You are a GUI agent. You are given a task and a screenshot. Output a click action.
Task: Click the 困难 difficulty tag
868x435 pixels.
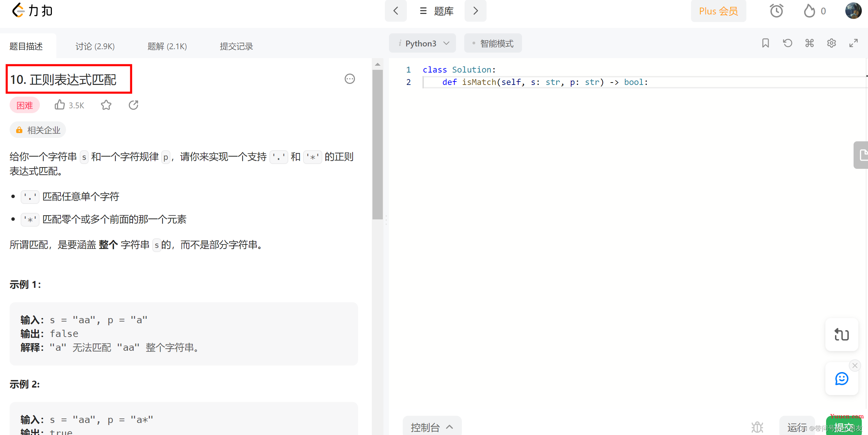coord(25,105)
